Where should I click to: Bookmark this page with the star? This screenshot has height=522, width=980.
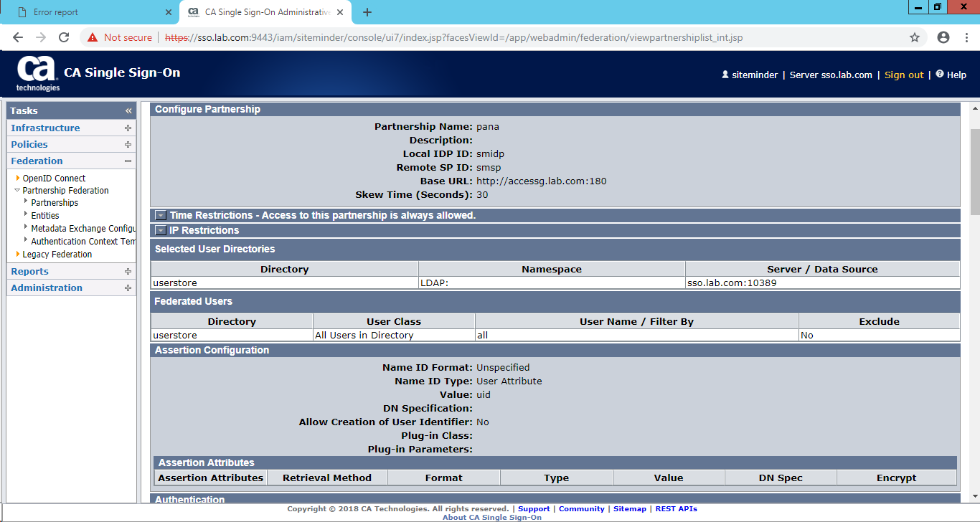pos(915,37)
